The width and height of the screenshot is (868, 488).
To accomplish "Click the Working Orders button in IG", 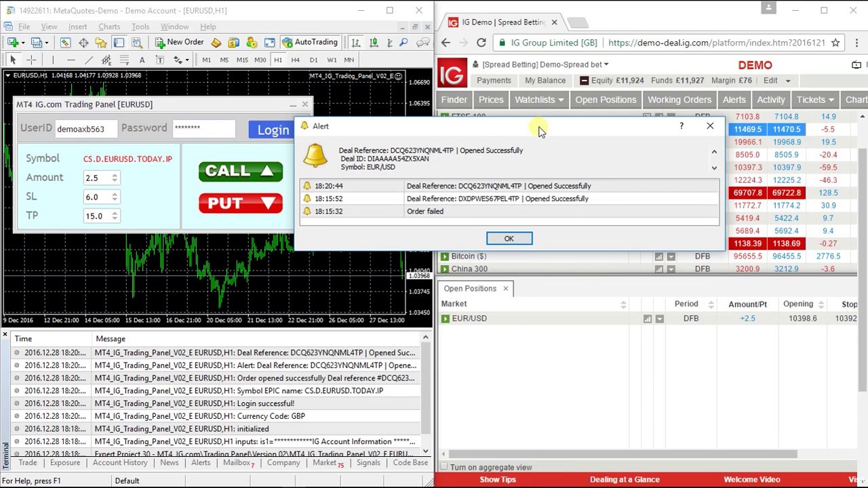I will click(x=679, y=100).
